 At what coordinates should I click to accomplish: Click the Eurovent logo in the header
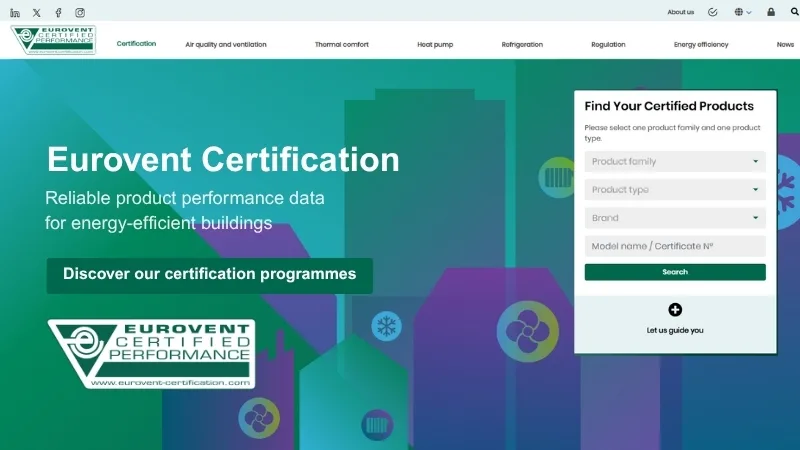[x=53, y=40]
